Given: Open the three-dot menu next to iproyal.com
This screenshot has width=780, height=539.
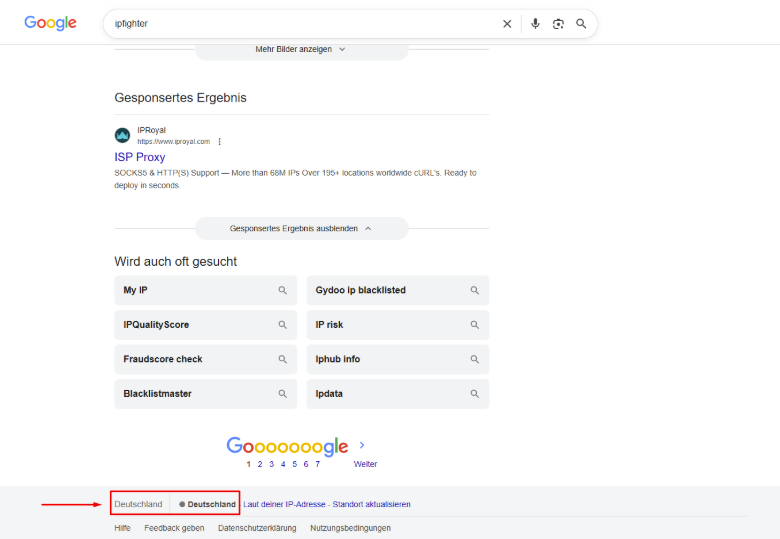Looking at the screenshot, I should tap(219, 142).
